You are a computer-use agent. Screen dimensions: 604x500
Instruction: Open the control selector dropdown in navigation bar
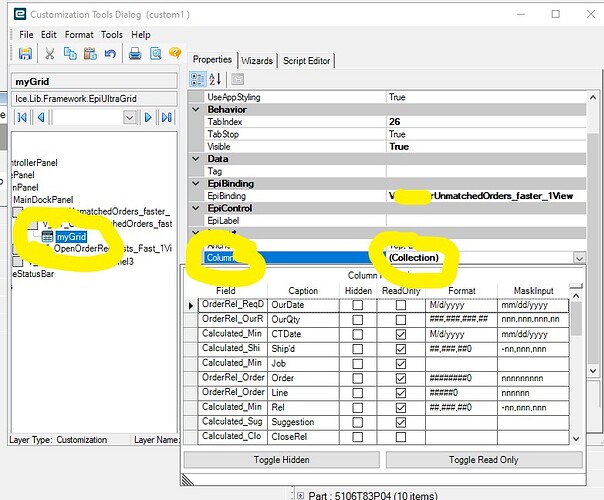coord(129,117)
